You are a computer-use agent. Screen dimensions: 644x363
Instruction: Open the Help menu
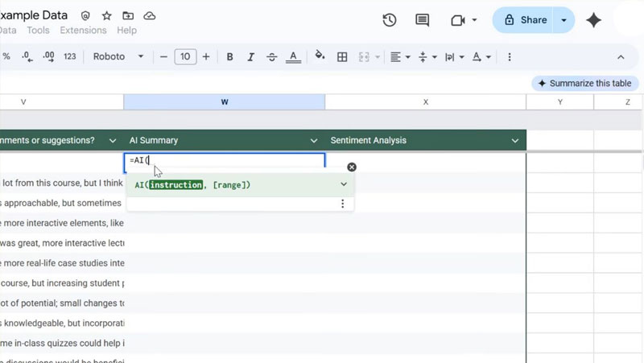(x=126, y=31)
